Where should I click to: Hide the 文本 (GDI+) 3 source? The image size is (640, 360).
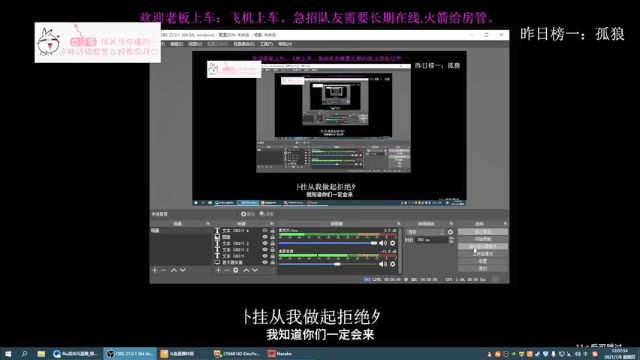click(265, 243)
